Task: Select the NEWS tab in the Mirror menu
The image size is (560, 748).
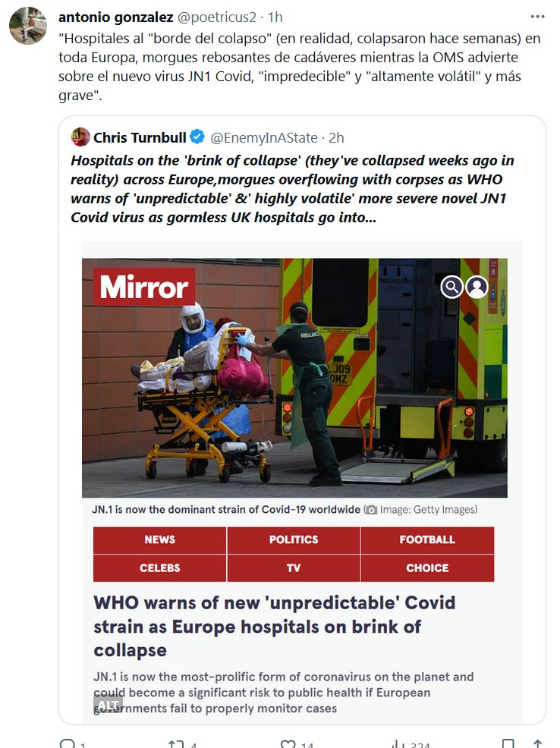Action: pyautogui.click(x=159, y=539)
